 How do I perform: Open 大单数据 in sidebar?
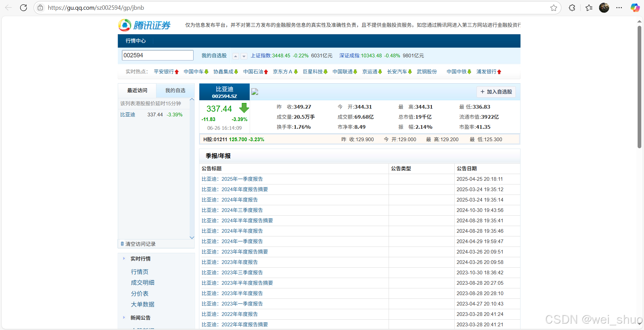tap(143, 304)
